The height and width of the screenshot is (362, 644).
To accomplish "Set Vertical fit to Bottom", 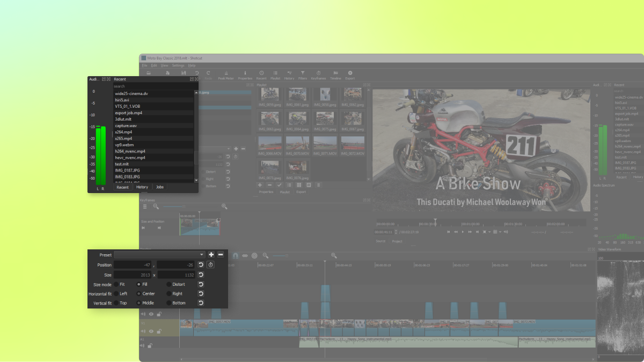I will [177, 303].
